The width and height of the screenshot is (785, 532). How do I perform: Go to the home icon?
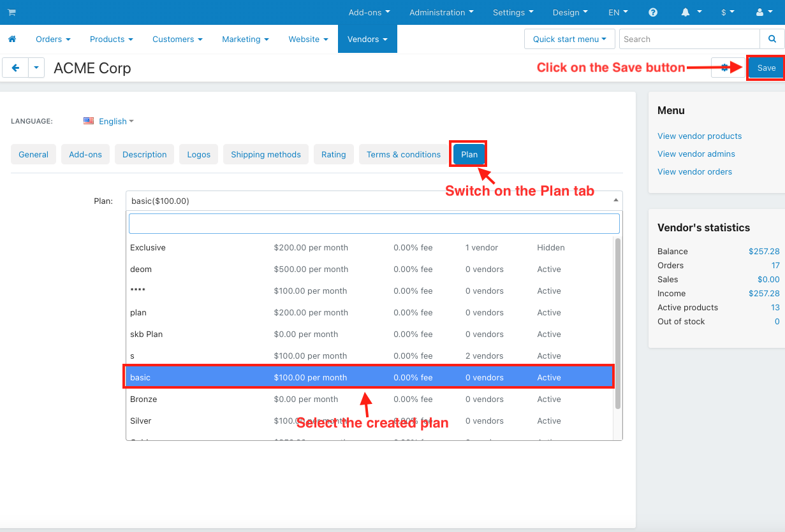[x=11, y=40]
